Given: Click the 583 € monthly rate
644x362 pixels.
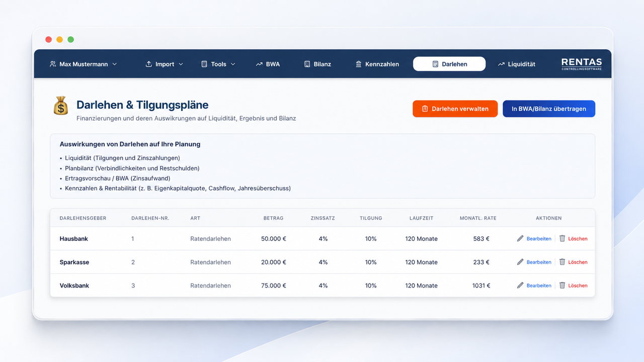Looking at the screenshot, I should click(481, 239).
